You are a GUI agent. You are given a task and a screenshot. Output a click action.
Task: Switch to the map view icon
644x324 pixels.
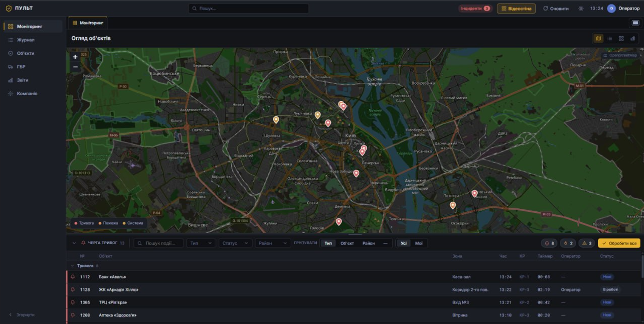pyautogui.click(x=598, y=39)
